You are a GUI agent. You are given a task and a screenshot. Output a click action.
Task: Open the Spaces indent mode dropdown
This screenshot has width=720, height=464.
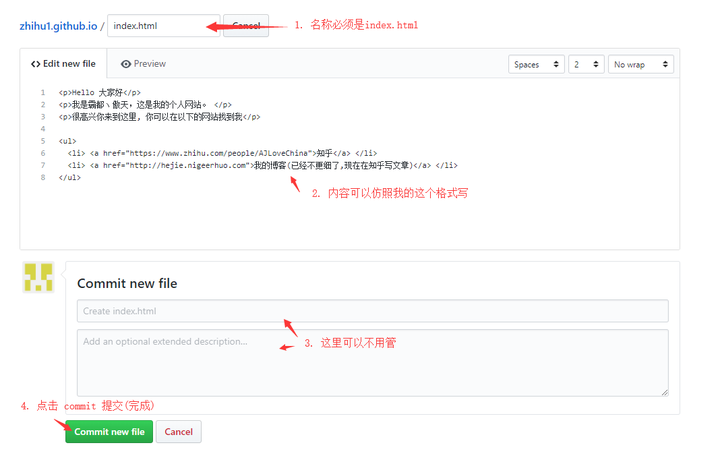point(537,64)
